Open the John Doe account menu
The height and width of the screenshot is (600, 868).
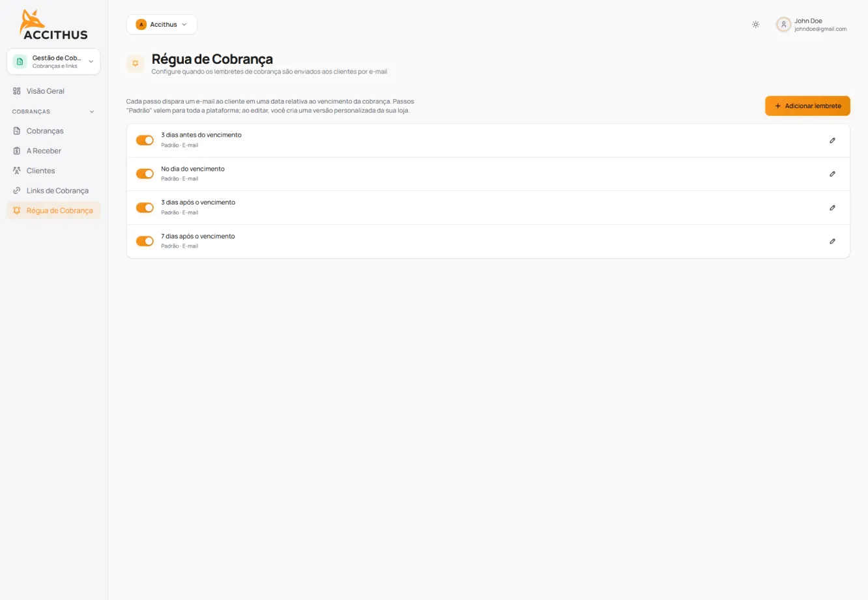coord(812,25)
